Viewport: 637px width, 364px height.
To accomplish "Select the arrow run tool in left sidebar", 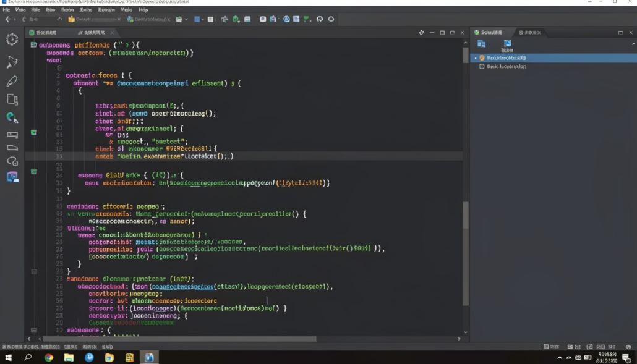I will [x=12, y=62].
